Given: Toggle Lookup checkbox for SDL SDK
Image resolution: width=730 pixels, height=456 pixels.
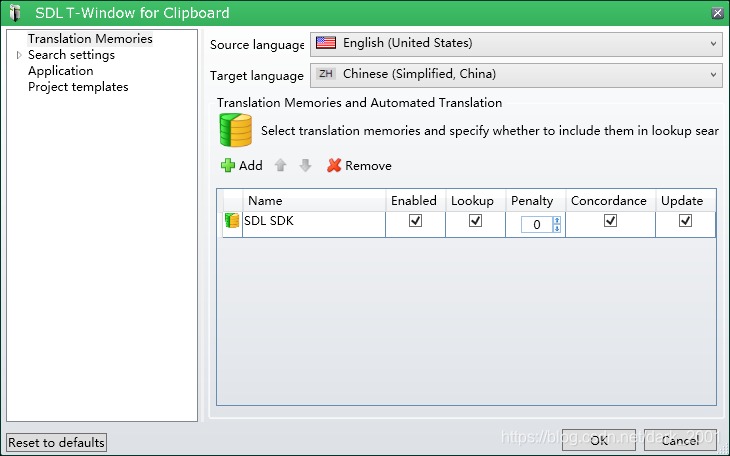Looking at the screenshot, I should click(x=475, y=220).
